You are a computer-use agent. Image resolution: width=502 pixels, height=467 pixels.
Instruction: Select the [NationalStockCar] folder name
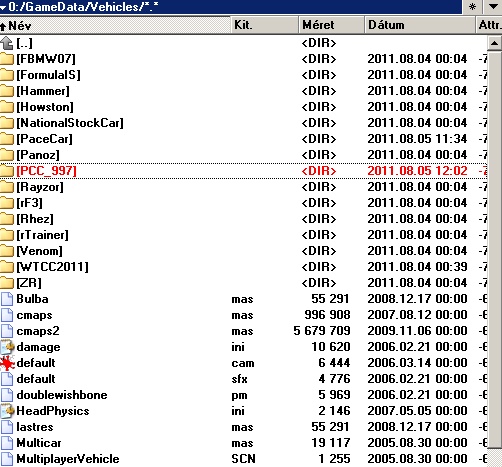[70, 123]
